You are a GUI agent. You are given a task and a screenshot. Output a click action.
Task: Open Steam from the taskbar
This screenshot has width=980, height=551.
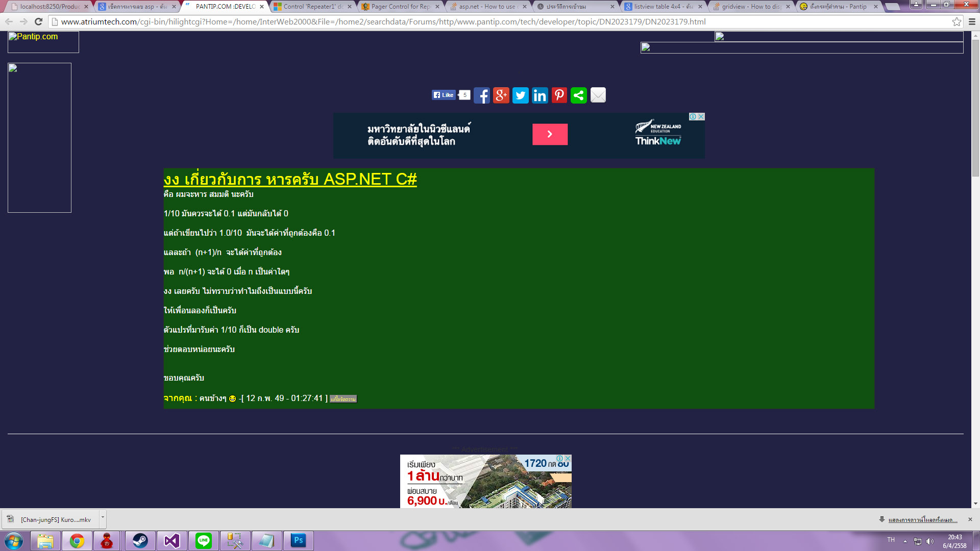(140, 541)
